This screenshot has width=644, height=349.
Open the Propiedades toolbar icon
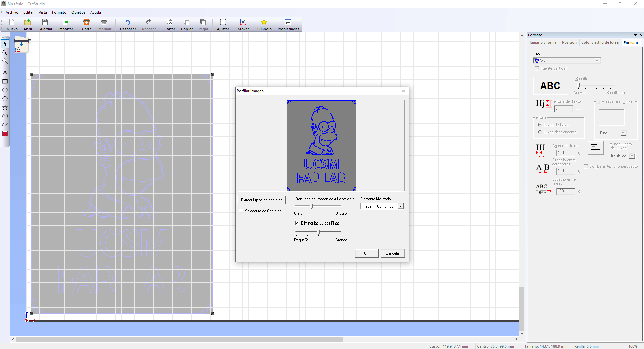[x=288, y=22]
